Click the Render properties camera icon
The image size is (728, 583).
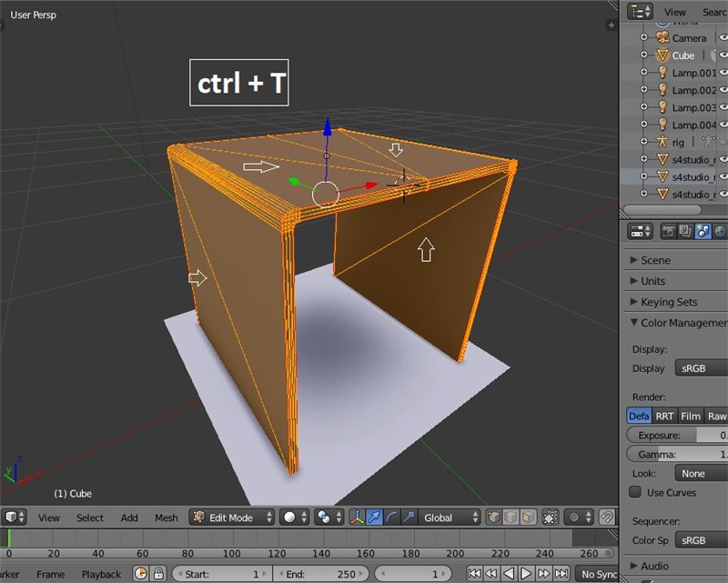click(x=668, y=232)
